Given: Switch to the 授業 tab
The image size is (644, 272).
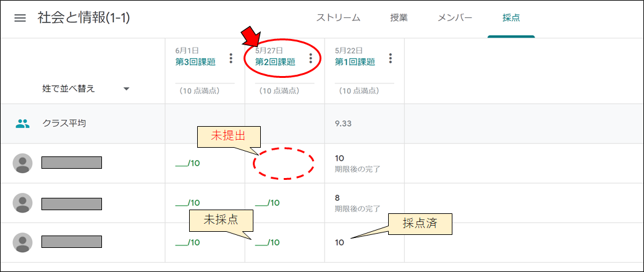Looking at the screenshot, I should coord(399,18).
